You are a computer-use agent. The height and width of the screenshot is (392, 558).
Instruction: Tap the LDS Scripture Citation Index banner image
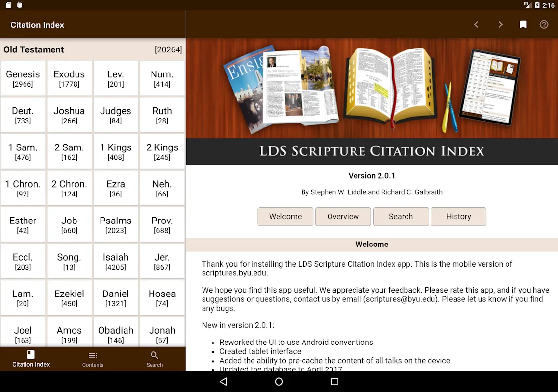372,102
